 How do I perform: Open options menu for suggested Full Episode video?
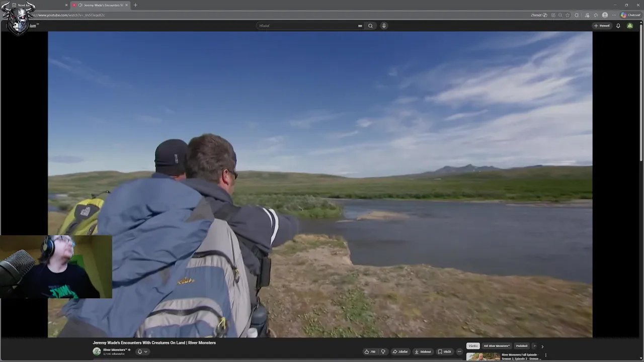(x=546, y=355)
